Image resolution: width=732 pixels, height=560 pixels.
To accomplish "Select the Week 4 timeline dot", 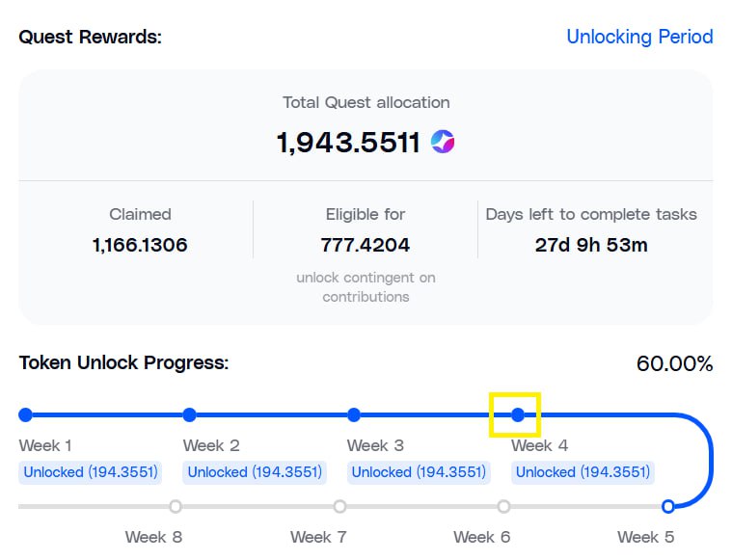I will [x=518, y=414].
